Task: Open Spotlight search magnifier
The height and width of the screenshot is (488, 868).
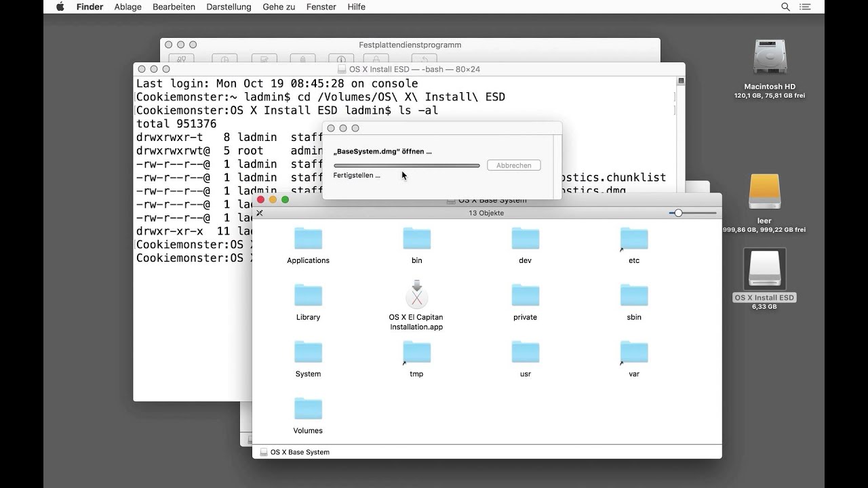Action: pos(785,7)
